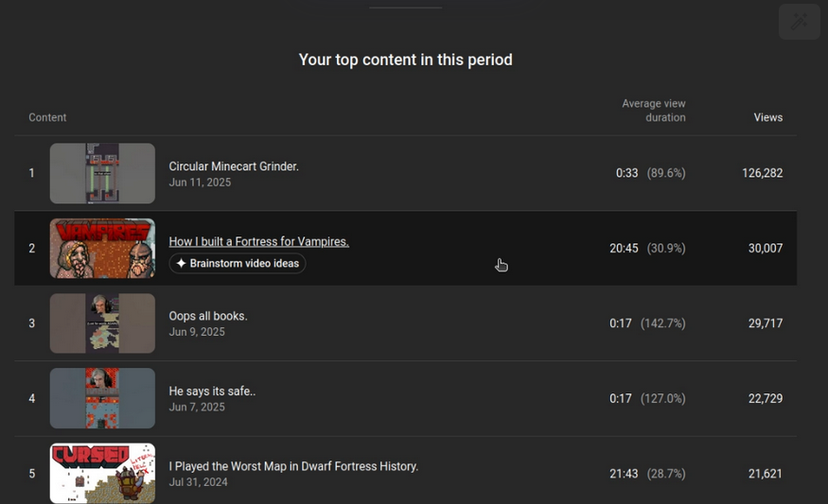Click Average view duration column header
The height and width of the screenshot is (504, 828).
(x=654, y=111)
